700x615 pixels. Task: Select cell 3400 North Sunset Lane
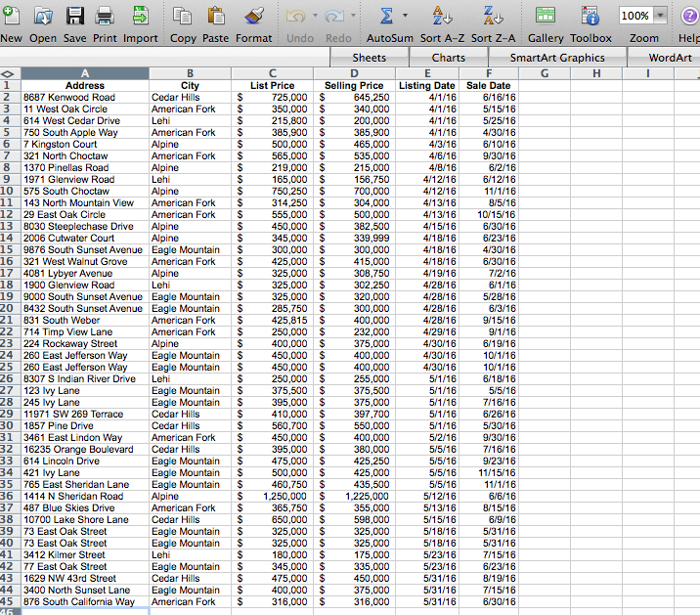tap(85, 590)
